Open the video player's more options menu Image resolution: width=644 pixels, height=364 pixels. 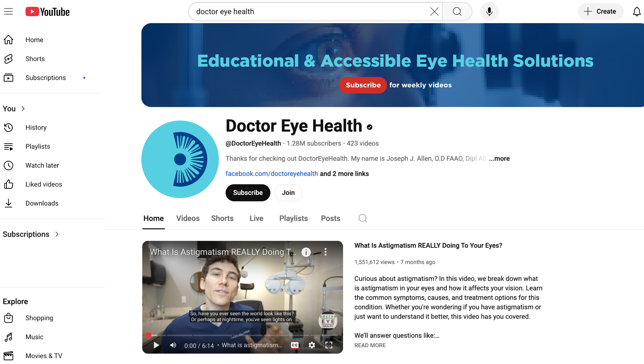(x=325, y=252)
